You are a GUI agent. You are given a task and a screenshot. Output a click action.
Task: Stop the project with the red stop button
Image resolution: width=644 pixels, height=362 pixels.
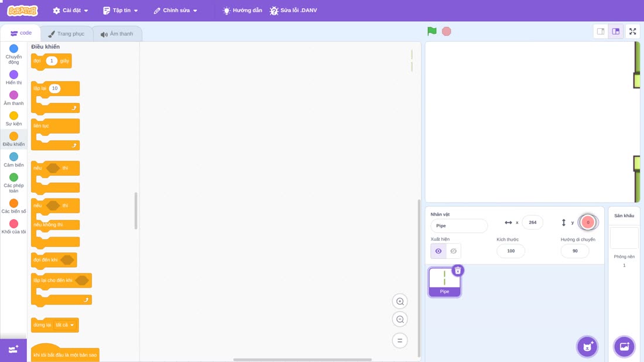point(447,31)
